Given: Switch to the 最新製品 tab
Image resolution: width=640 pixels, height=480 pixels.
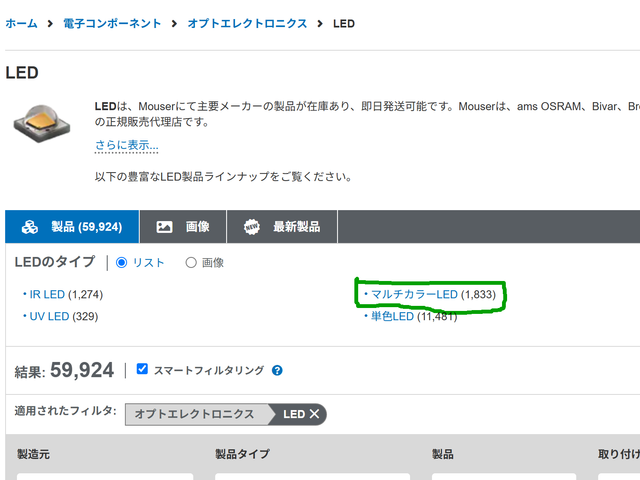Looking at the screenshot, I should [x=282, y=227].
